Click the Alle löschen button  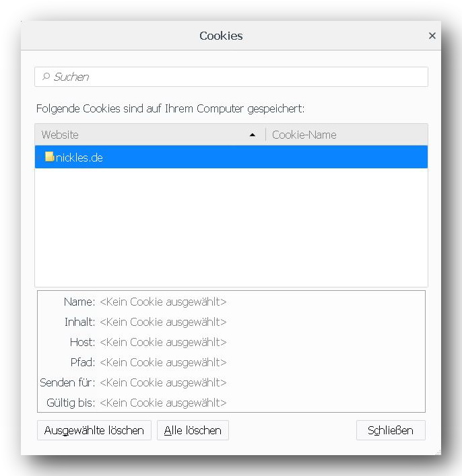click(x=193, y=430)
